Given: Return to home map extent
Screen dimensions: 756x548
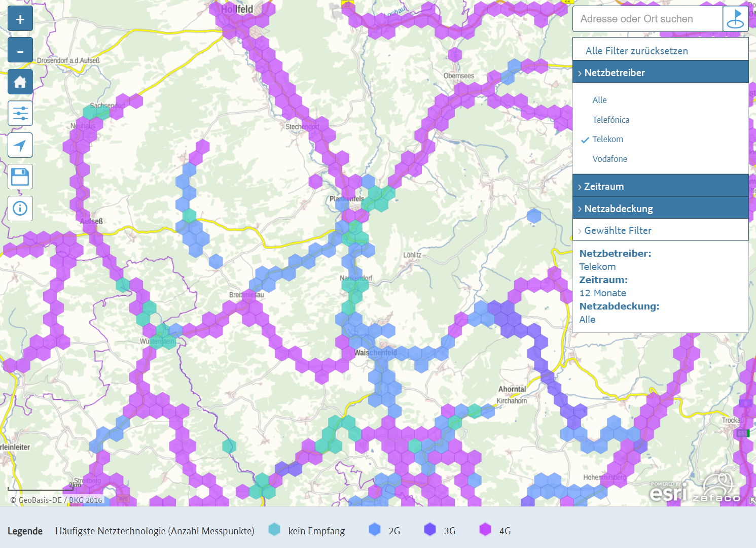Looking at the screenshot, I should 20,82.
